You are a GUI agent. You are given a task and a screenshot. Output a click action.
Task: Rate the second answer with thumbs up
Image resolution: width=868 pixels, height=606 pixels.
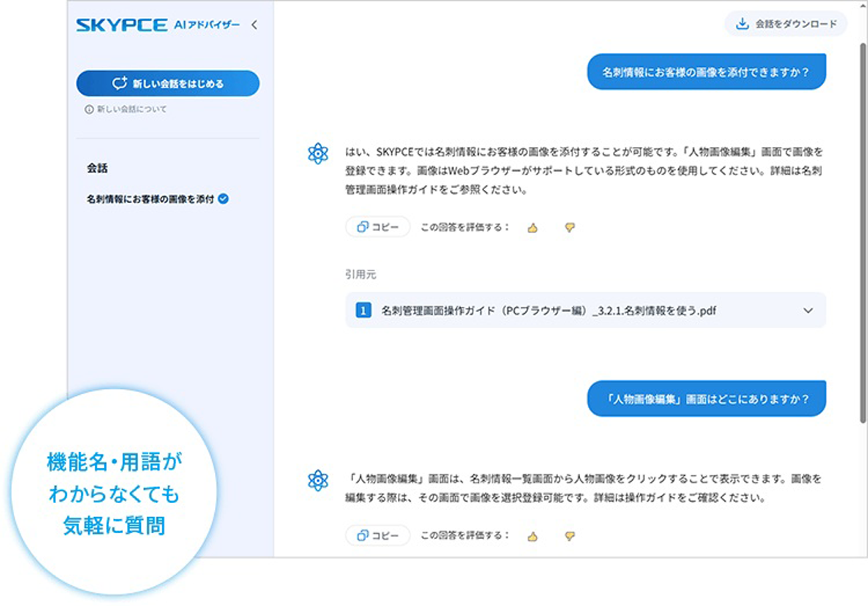pyautogui.click(x=532, y=536)
